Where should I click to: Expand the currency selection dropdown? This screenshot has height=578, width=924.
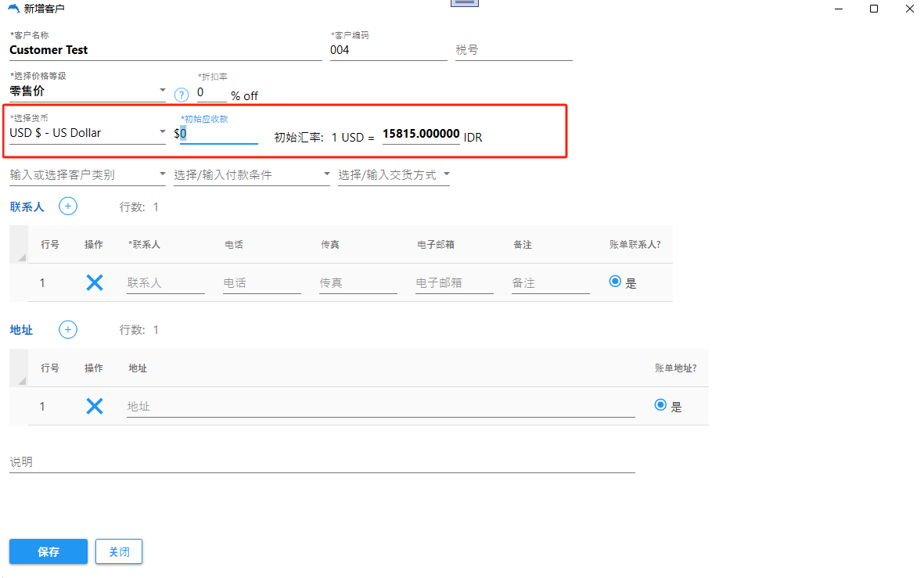tap(162, 132)
